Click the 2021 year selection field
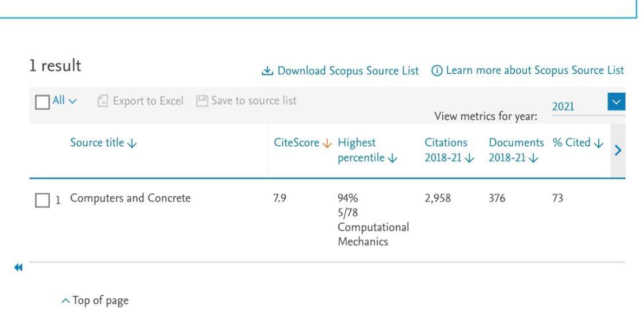Viewport: 644px width, 309px height. pos(577,106)
